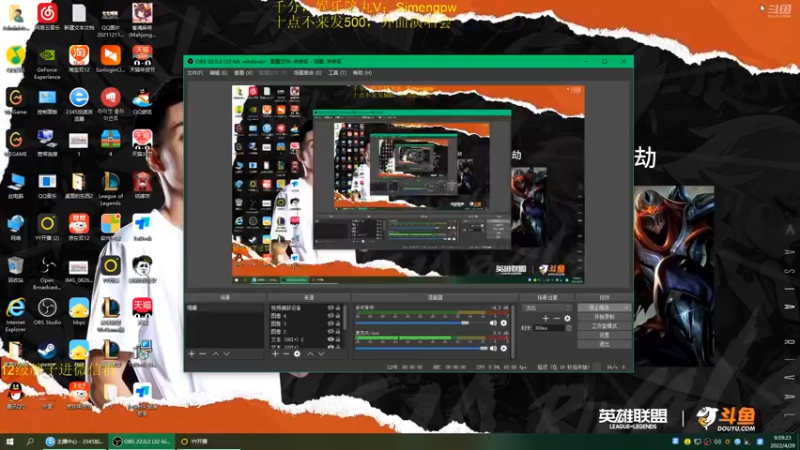The width and height of the screenshot is (800, 450).
Task: Click the Sources list vertical scrollbar
Action: pos(346,317)
